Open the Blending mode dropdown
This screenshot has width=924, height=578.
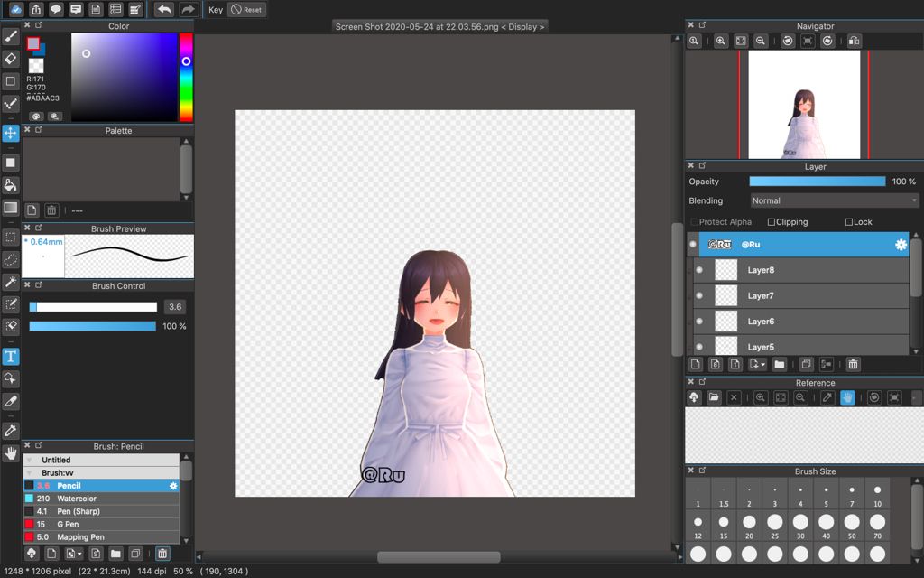pyautogui.click(x=835, y=200)
